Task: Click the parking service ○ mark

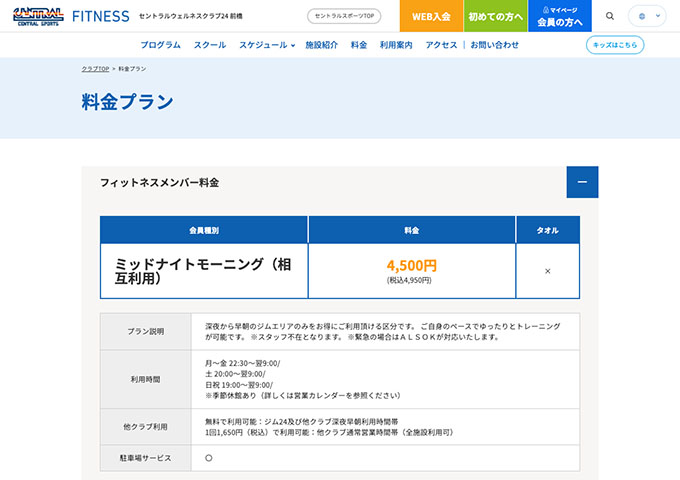Action: [x=209, y=458]
